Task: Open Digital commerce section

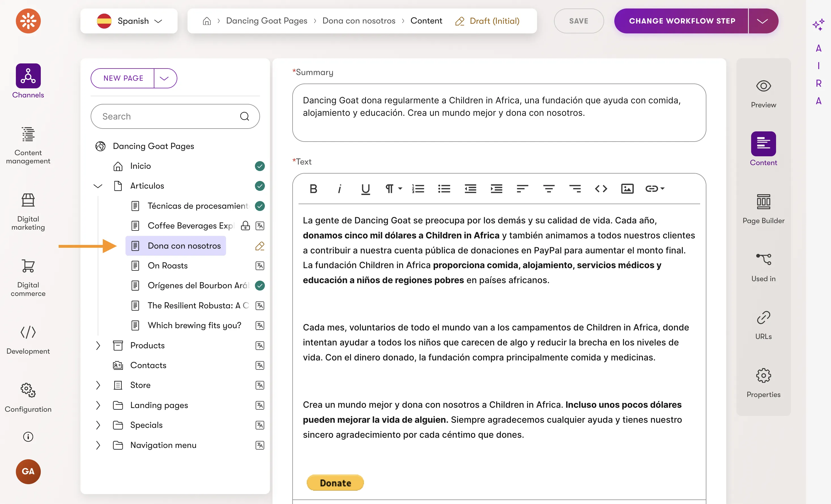Action: [x=28, y=277]
